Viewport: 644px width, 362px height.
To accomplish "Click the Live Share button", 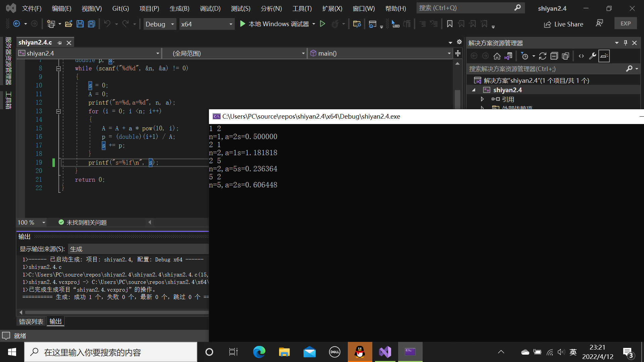I will point(563,24).
